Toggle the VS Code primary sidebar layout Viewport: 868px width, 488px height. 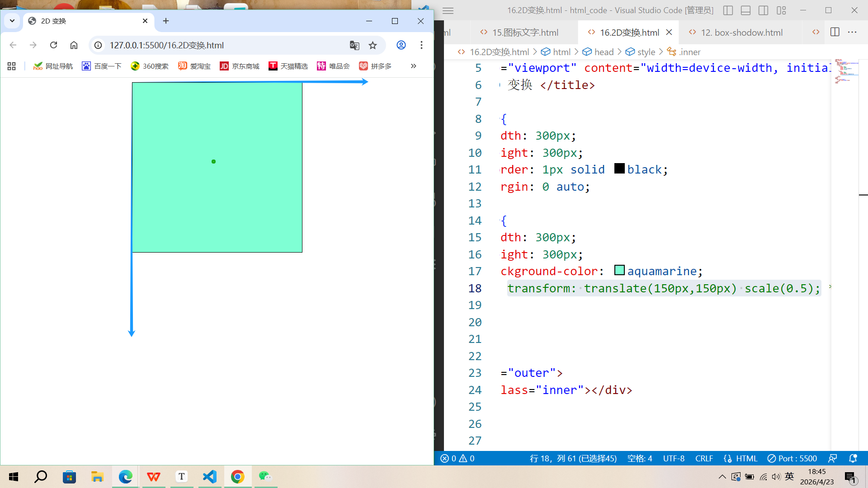[x=728, y=10]
